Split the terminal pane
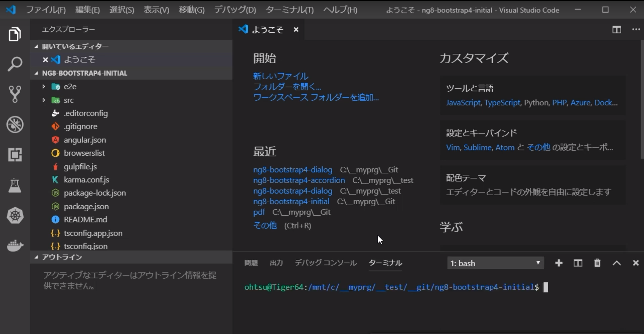The image size is (644, 334). 578,263
